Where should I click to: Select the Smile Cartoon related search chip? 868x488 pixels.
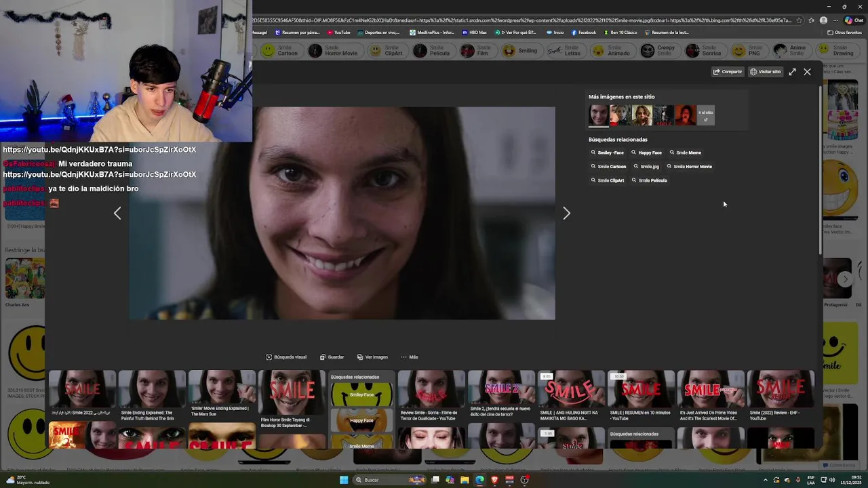[x=608, y=166]
